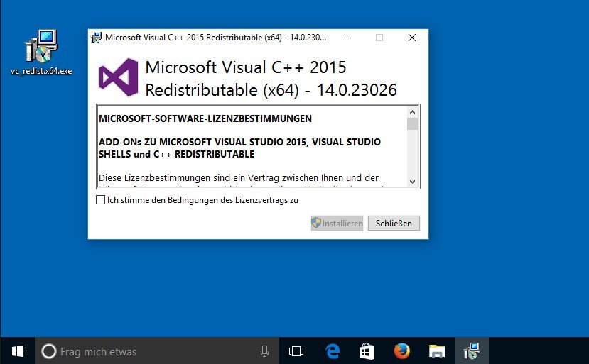Click the license scrollbar down arrow

(x=412, y=182)
